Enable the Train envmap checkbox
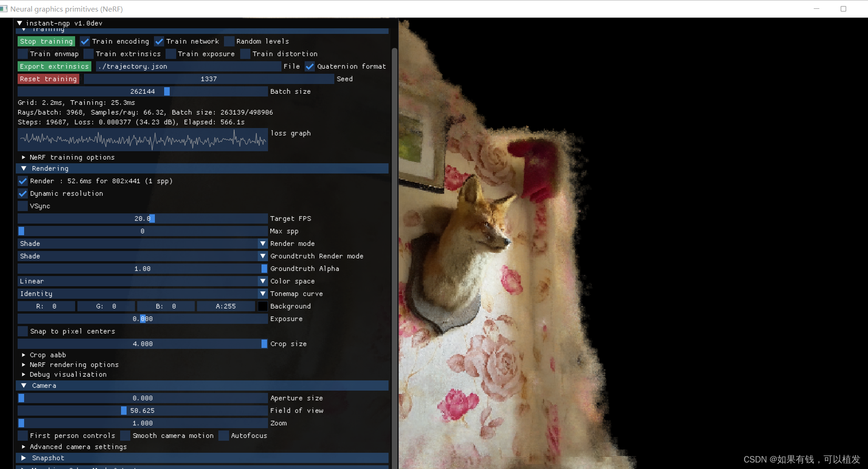This screenshot has width=868, height=469. (x=23, y=54)
